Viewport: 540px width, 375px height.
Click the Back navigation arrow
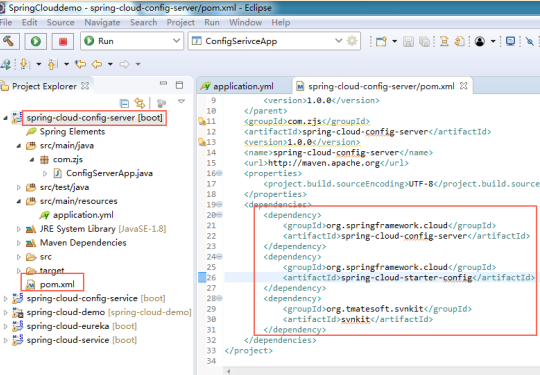coord(97,64)
